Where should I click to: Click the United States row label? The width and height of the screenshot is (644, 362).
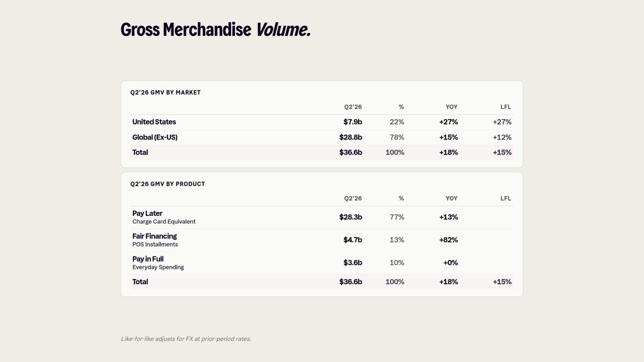[154, 122]
